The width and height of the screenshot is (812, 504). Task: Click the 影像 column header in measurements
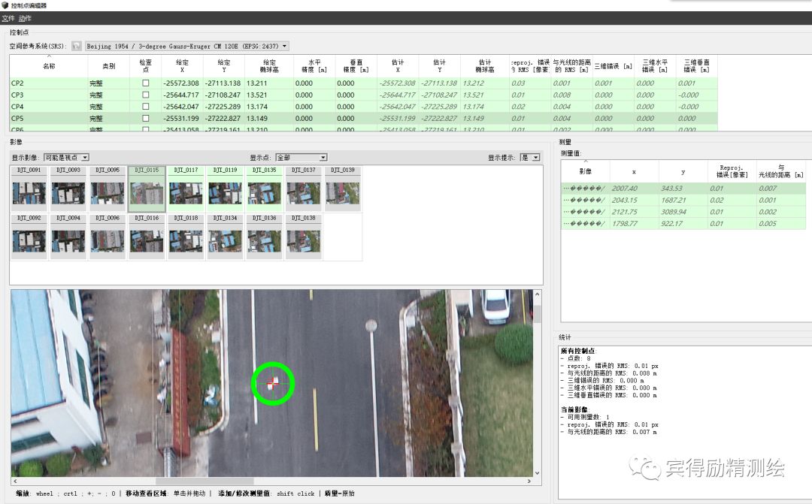(585, 171)
